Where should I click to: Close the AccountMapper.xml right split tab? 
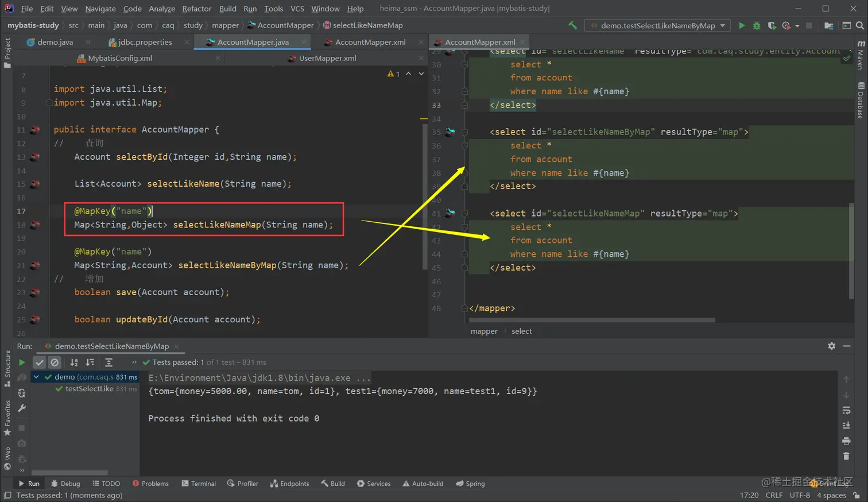pos(523,42)
